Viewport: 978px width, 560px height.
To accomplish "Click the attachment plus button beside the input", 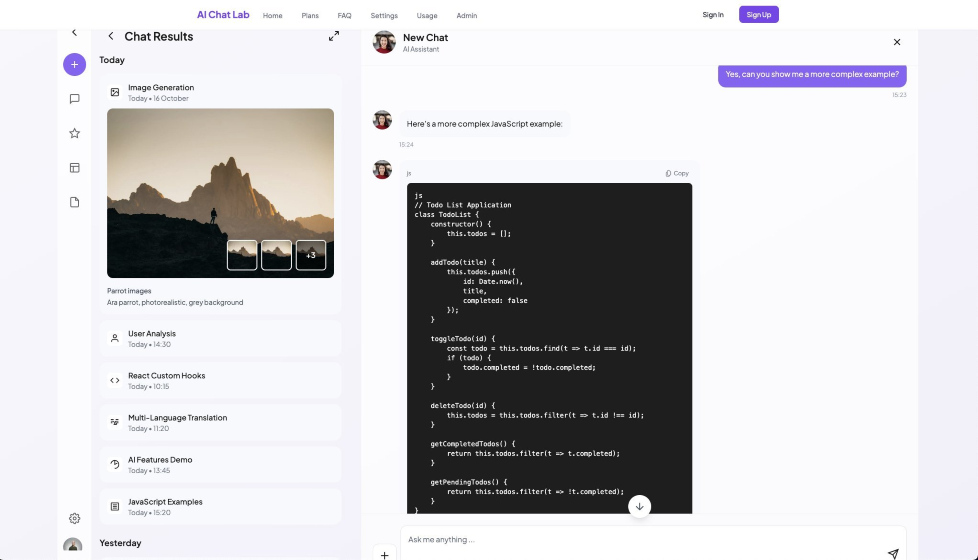I will click(384, 555).
